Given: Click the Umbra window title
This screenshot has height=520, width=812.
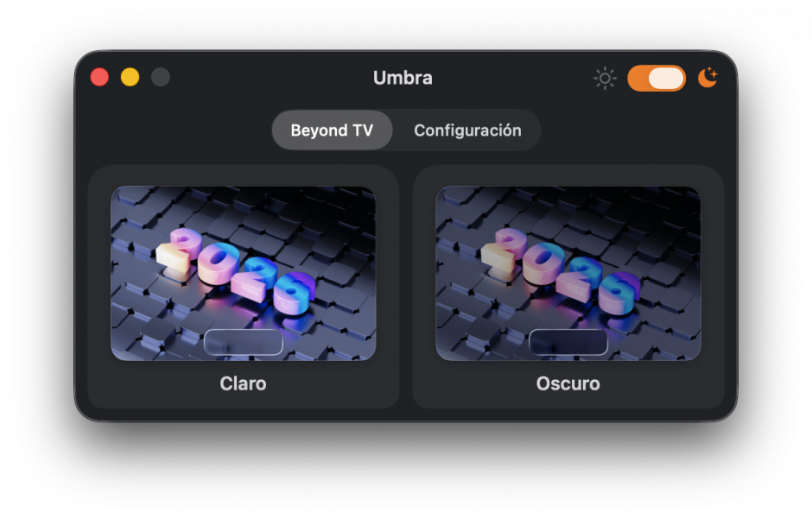Looking at the screenshot, I should click(403, 78).
